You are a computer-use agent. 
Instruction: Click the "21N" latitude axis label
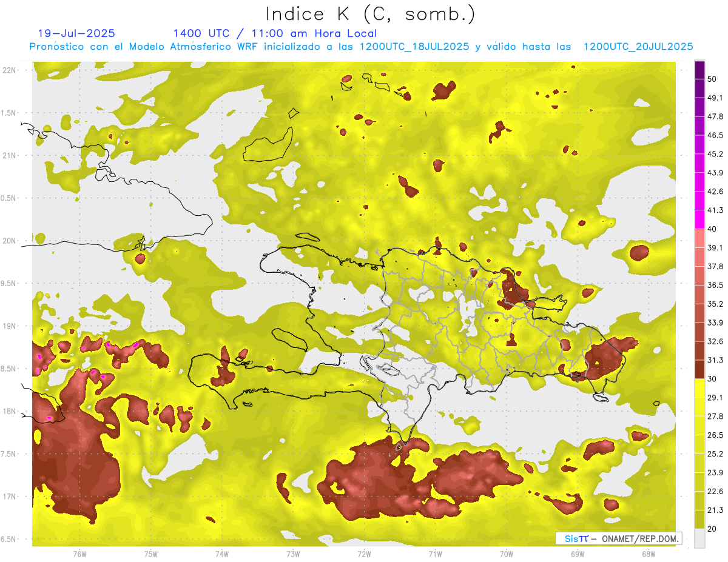click(8, 155)
